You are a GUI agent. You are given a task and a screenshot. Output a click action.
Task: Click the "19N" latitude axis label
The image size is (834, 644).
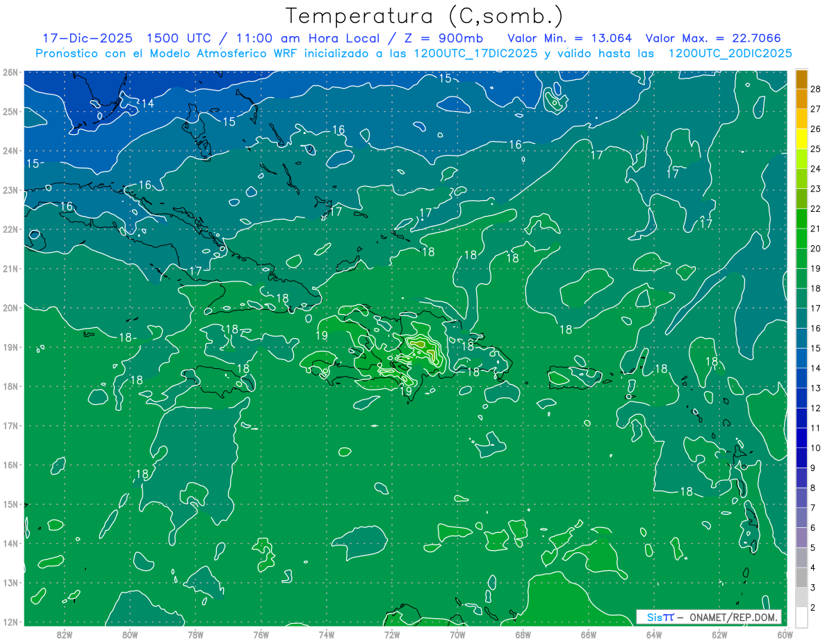(10, 347)
